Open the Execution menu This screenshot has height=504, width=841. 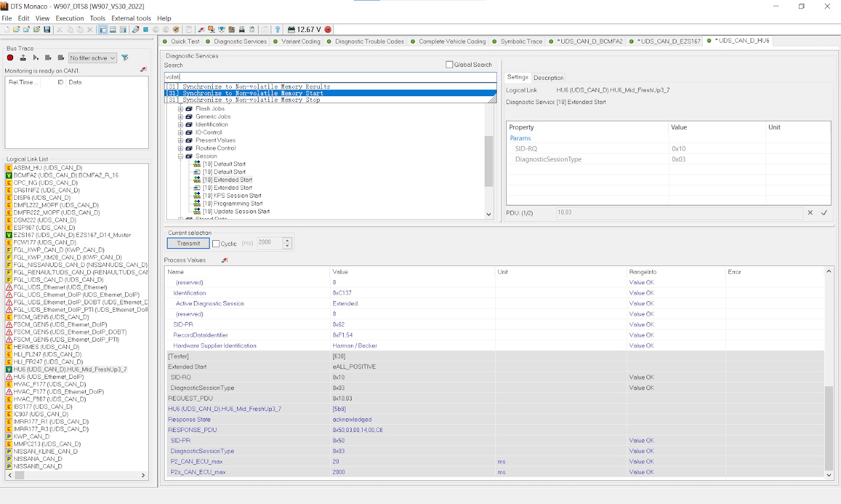(70, 18)
